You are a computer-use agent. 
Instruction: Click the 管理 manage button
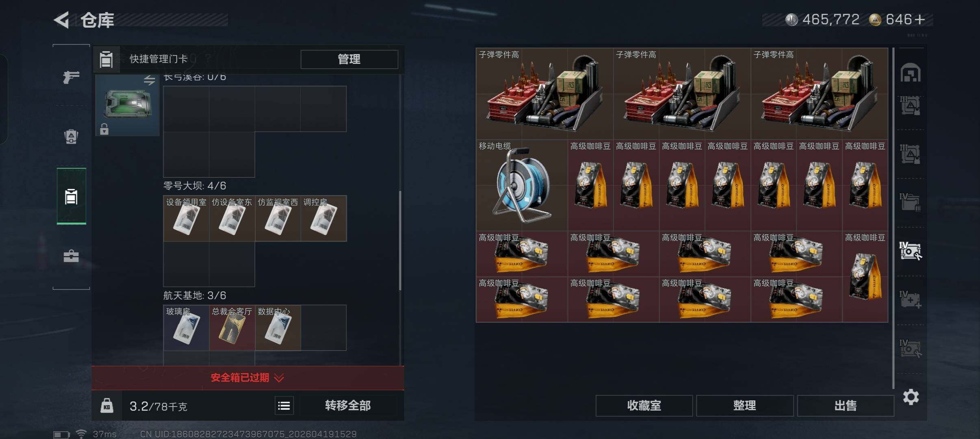349,59
